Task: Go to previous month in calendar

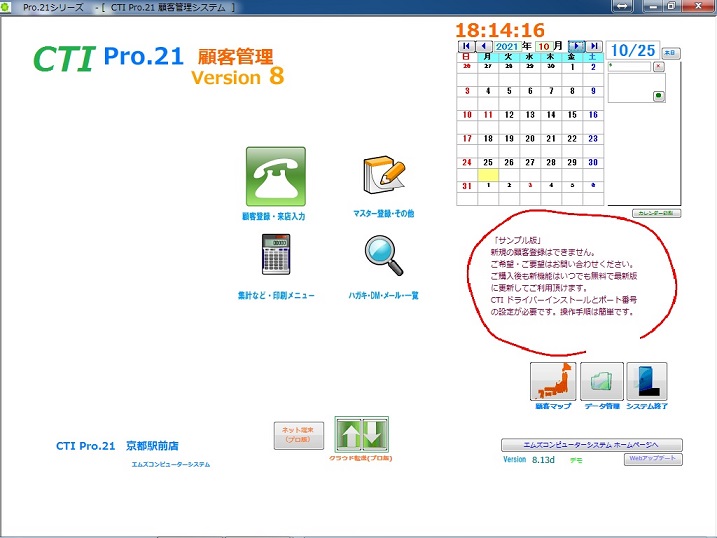Action: (484, 46)
